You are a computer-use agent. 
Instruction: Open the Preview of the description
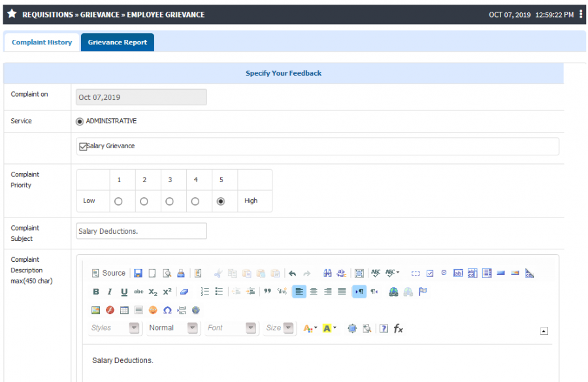point(167,274)
